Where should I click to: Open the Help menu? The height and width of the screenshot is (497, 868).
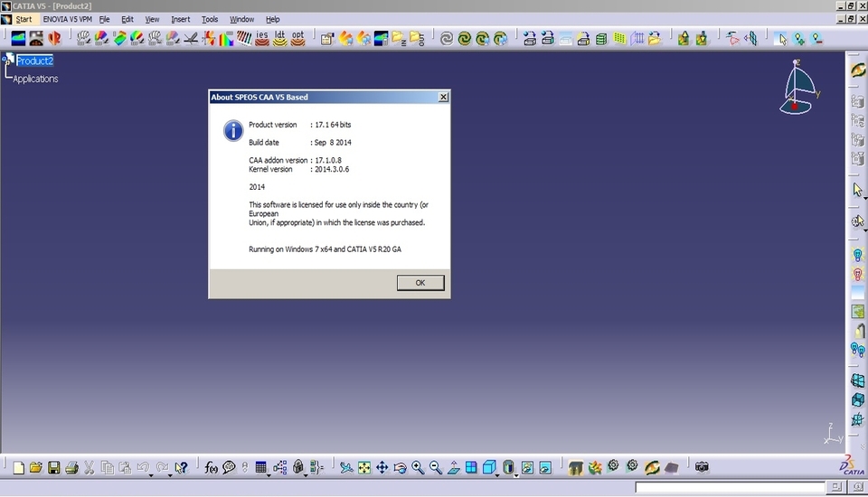pyautogui.click(x=272, y=19)
